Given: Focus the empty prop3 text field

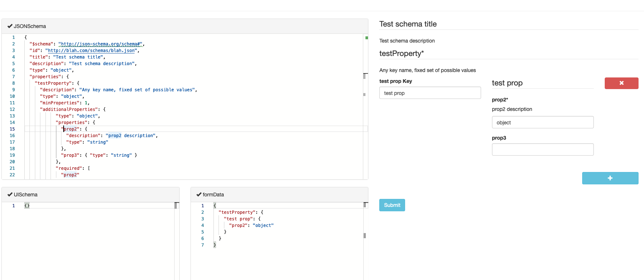Looking at the screenshot, I should point(542,149).
